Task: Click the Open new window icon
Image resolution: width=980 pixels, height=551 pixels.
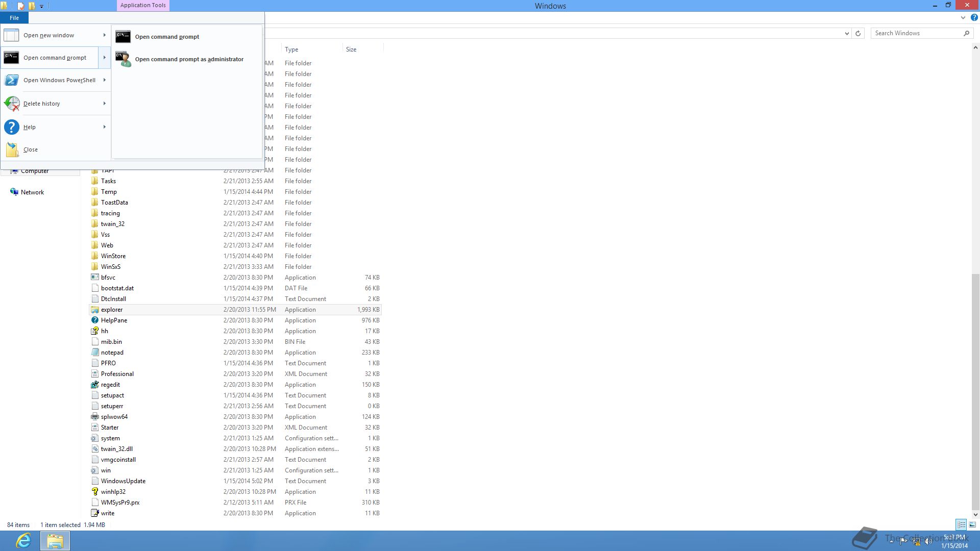Action: click(11, 35)
